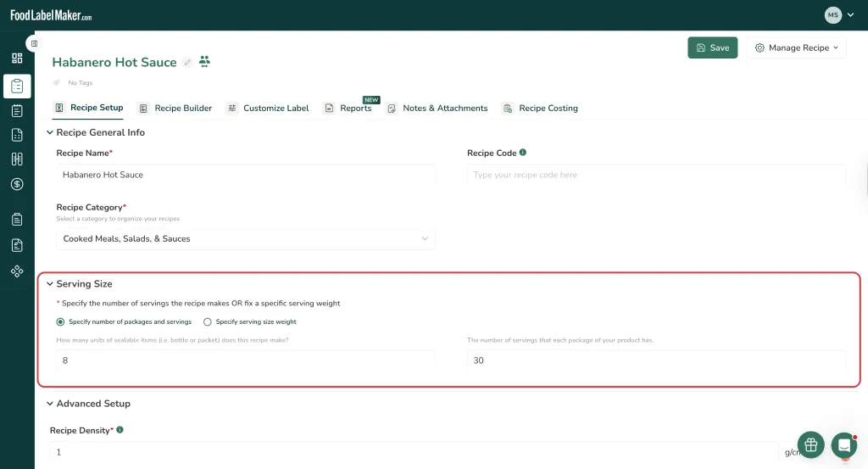Screen dimensions: 868x469
Task: Click the No Tags label
Action: pyautogui.click(x=81, y=82)
